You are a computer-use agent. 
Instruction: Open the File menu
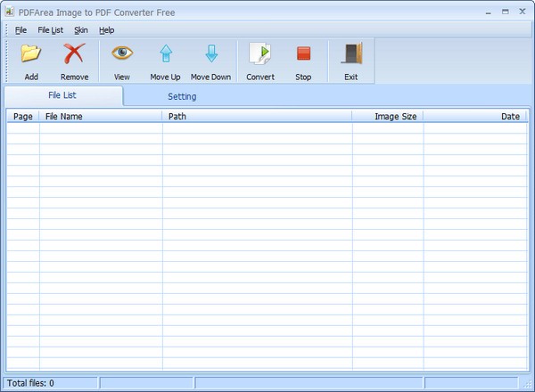(x=21, y=30)
